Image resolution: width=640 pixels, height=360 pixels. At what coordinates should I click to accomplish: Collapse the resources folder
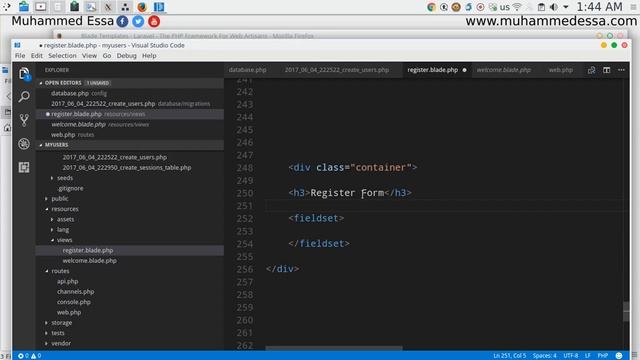tap(47, 209)
